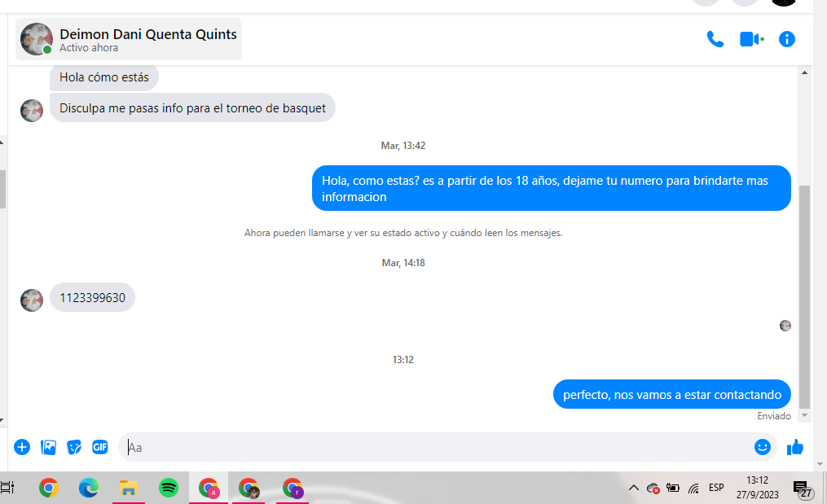Open Spotify from the taskbar

[169, 488]
